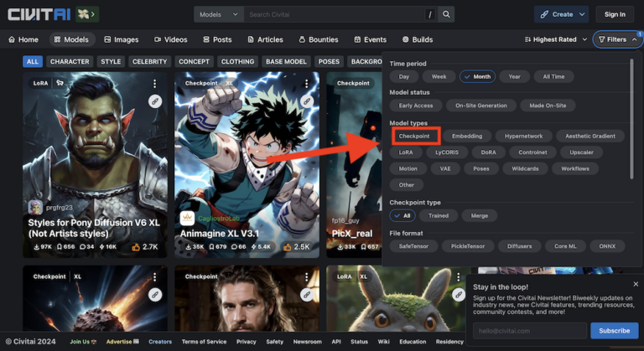
Task: Click link icon on Animagine XL card
Action: (306, 101)
